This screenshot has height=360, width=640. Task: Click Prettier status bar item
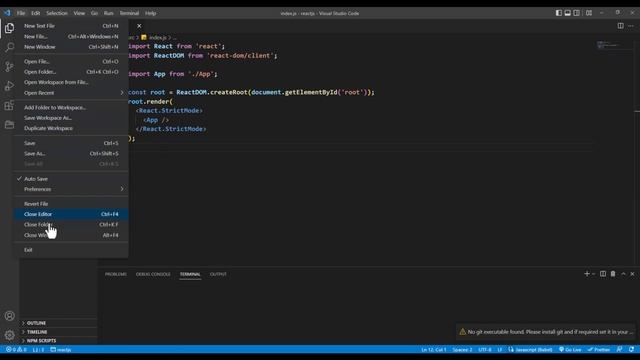(x=598, y=349)
